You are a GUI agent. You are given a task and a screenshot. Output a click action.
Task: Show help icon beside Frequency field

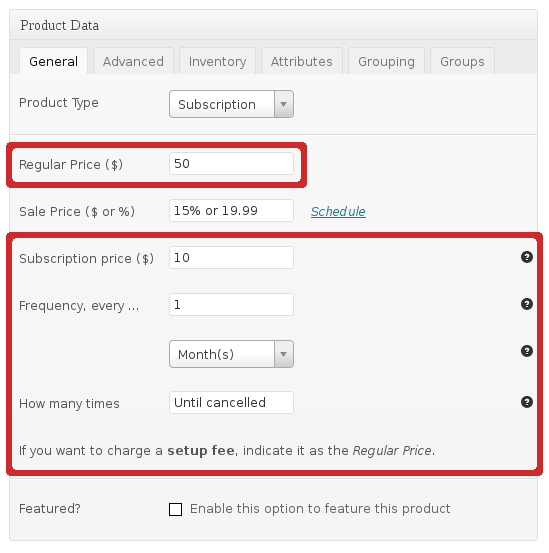point(526,304)
